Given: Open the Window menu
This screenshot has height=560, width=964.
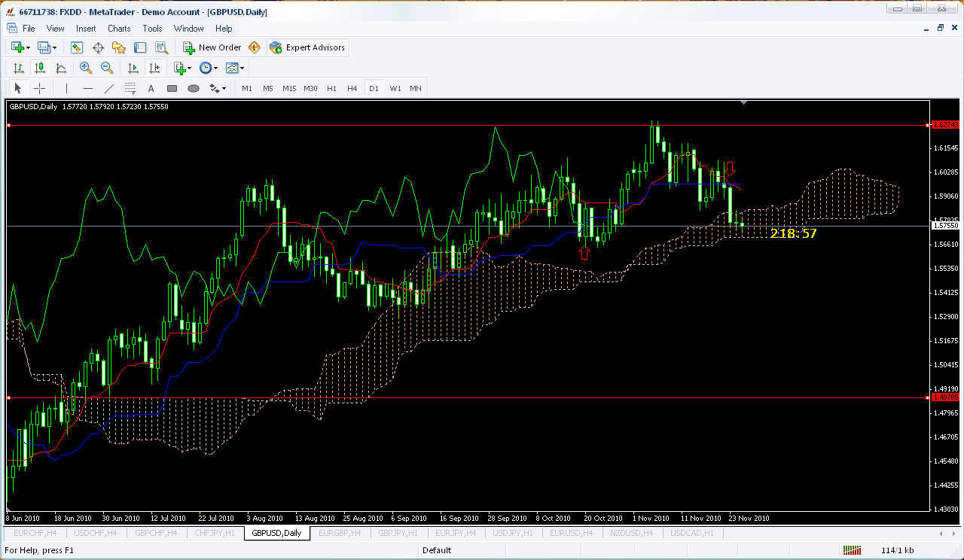Looking at the screenshot, I should tap(189, 29).
